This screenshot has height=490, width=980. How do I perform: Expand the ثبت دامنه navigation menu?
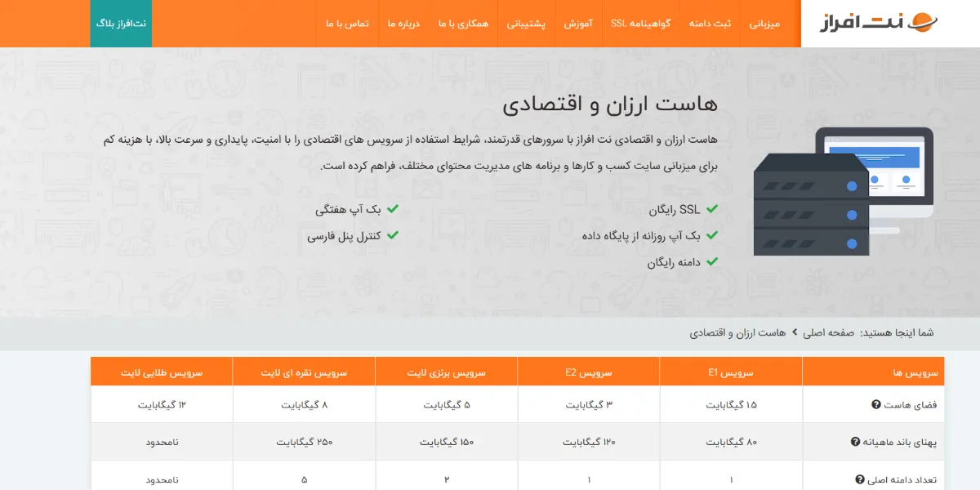[710, 24]
